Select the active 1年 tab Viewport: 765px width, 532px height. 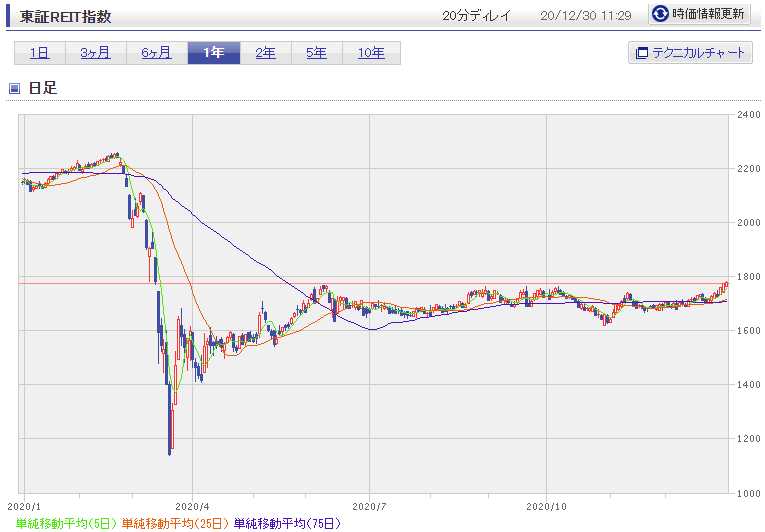pyautogui.click(x=214, y=53)
